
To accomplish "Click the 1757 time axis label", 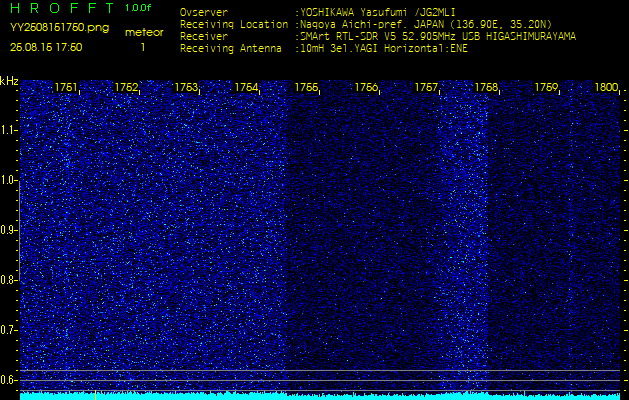I will [426, 87].
